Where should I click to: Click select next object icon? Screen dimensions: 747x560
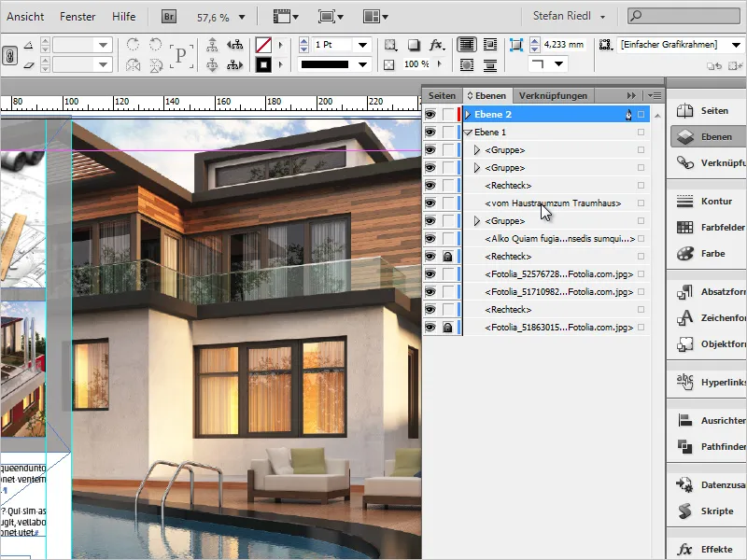[235, 64]
